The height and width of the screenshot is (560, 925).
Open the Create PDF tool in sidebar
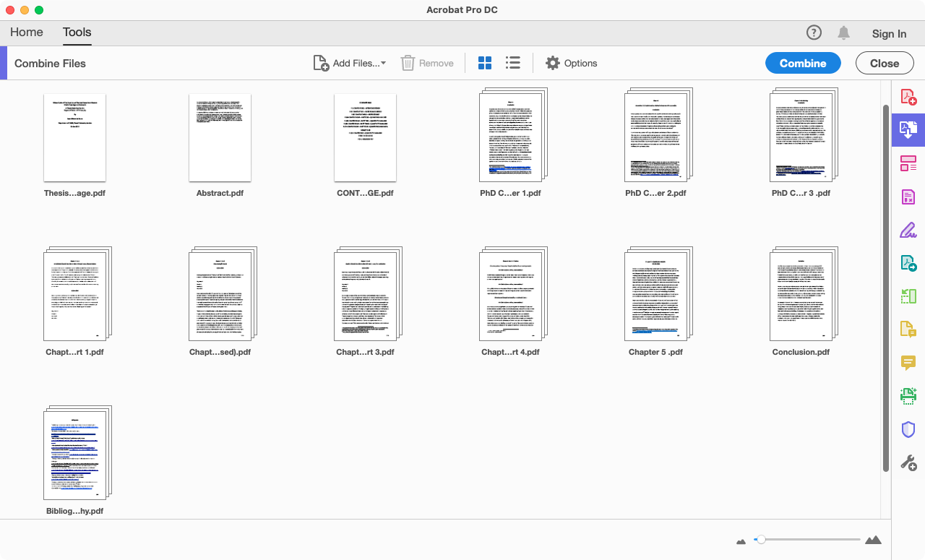908,97
